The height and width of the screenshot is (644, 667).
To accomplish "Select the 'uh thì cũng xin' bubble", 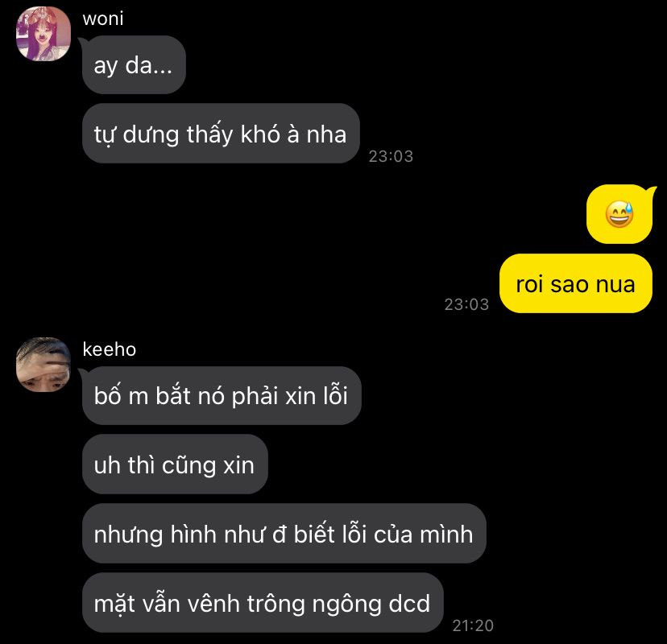I will pyautogui.click(x=175, y=464).
